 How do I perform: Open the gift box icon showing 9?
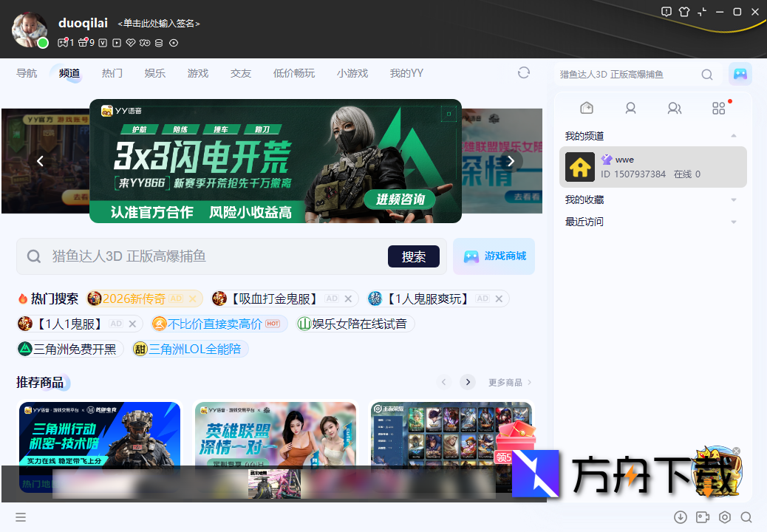(83, 43)
